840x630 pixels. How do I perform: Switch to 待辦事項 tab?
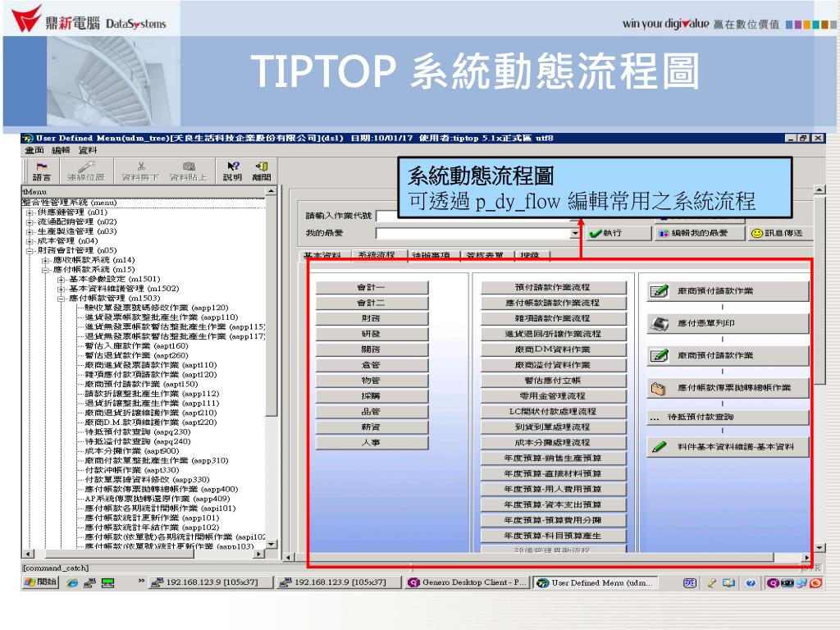coord(431,256)
